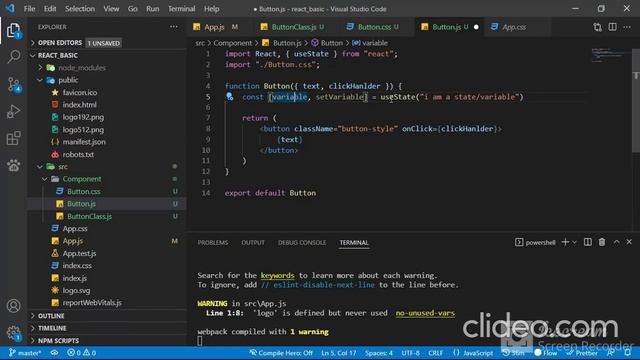This screenshot has height=360, width=640.
Task: Switch to the Debug Console panel tab
Action: 302,242
